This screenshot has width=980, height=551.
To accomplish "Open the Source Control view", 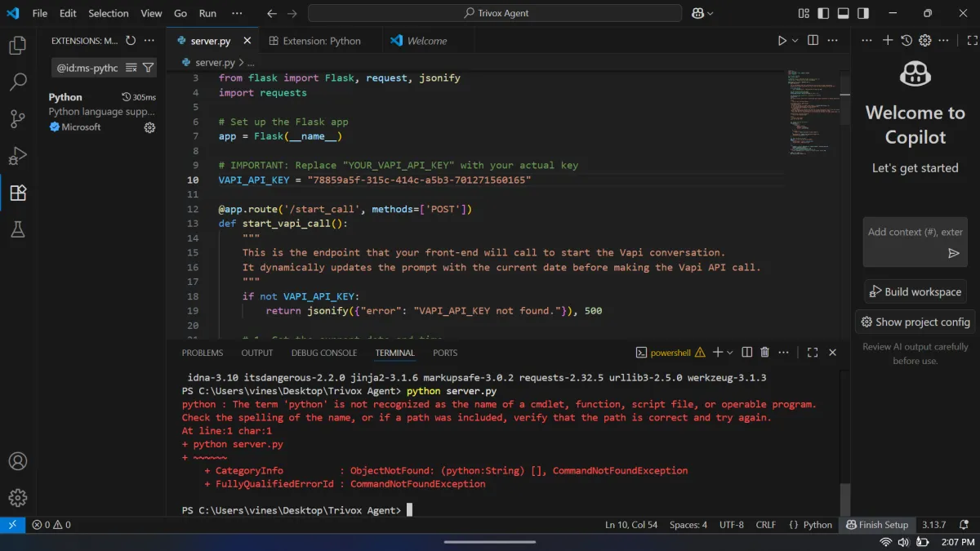I will click(x=17, y=119).
